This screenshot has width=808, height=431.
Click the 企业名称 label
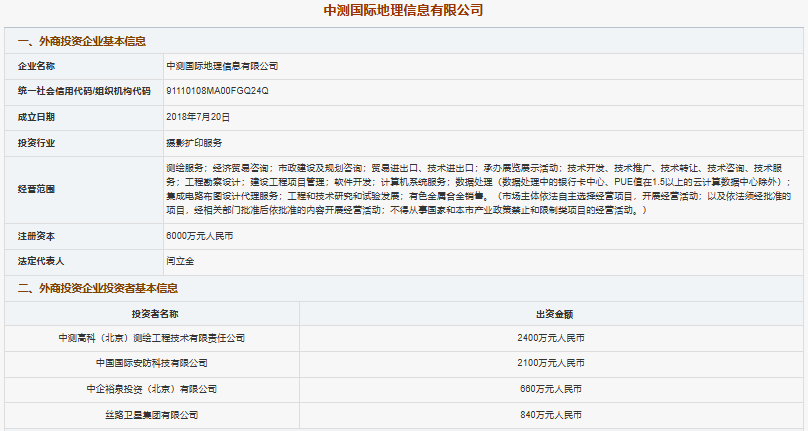(x=36, y=66)
